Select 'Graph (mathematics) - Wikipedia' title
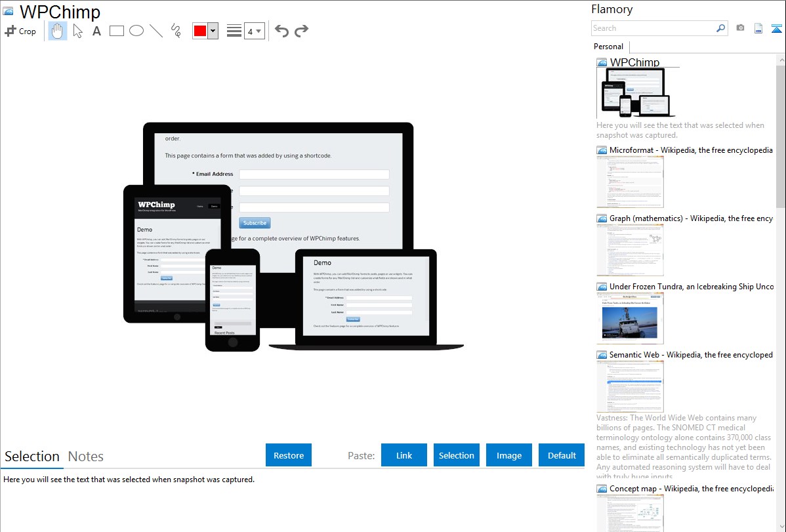 [691, 218]
